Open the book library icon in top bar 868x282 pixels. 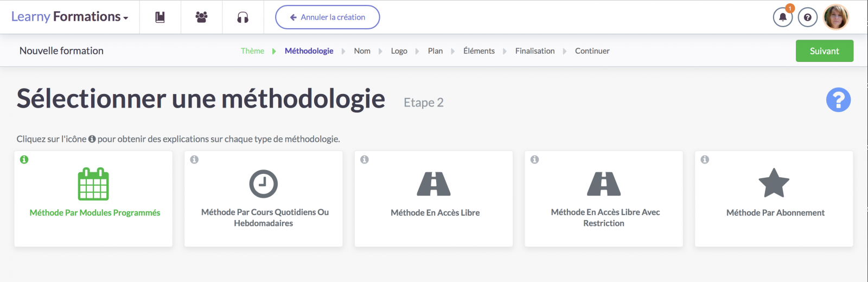point(160,17)
